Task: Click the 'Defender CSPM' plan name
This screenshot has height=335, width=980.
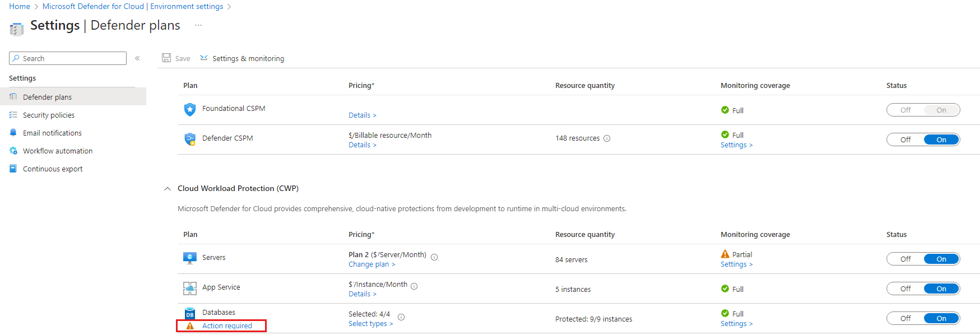Action: [227, 138]
